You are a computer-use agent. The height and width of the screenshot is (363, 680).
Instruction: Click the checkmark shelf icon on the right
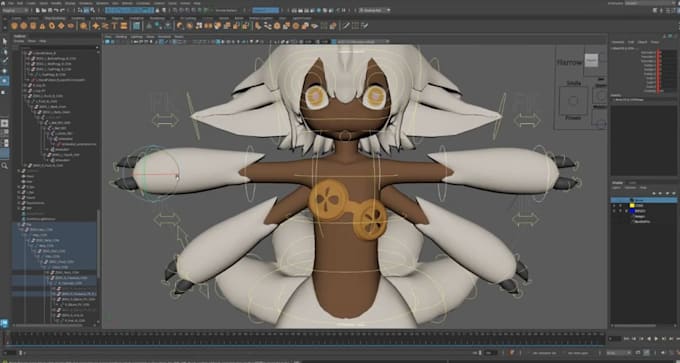coord(365,26)
